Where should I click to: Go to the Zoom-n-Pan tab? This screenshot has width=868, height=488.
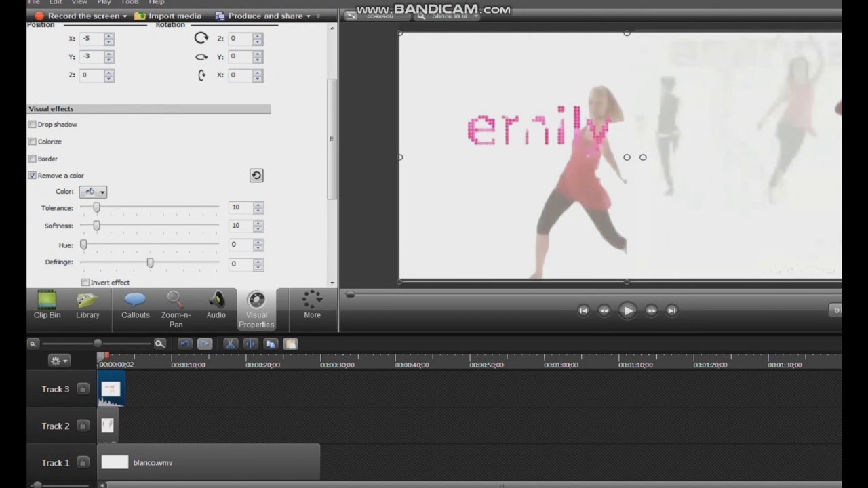pos(176,309)
